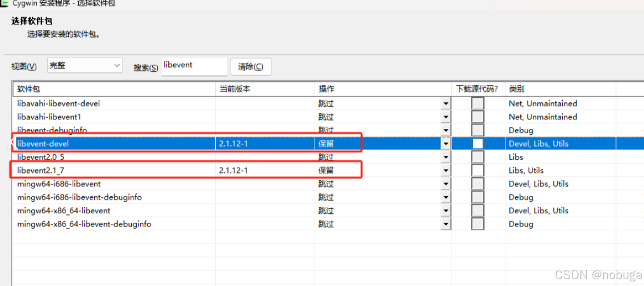Screen dimensions: 644x286
Task: Click the 当前版本 column header
Action: [x=265, y=89]
